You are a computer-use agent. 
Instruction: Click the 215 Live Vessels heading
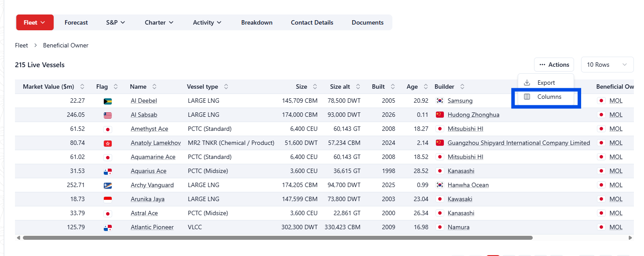pyautogui.click(x=40, y=65)
